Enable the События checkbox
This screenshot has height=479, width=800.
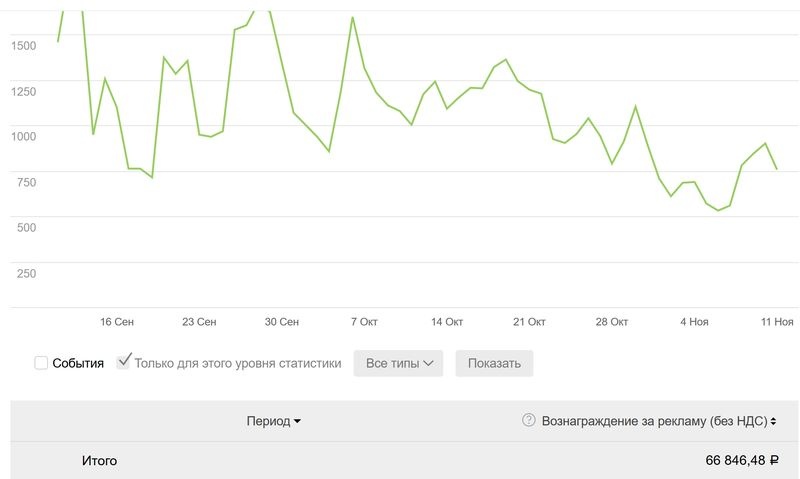coord(41,363)
